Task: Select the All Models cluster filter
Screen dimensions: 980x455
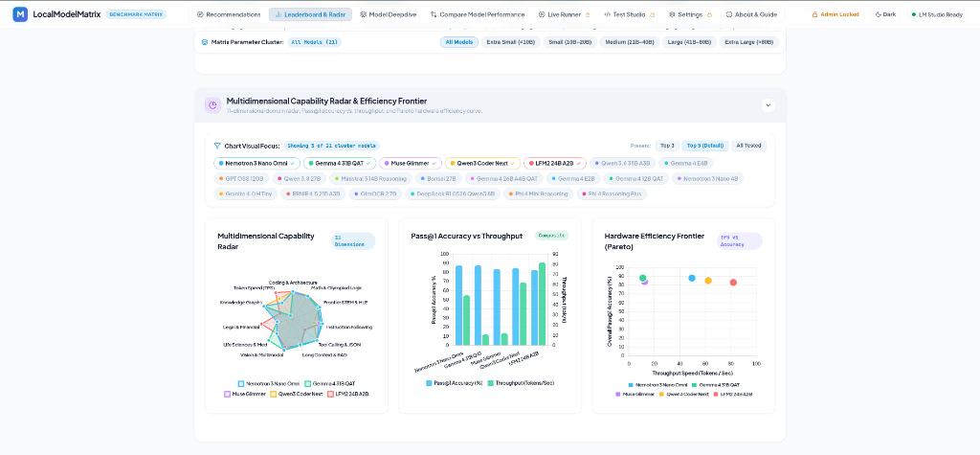Action: tap(458, 42)
